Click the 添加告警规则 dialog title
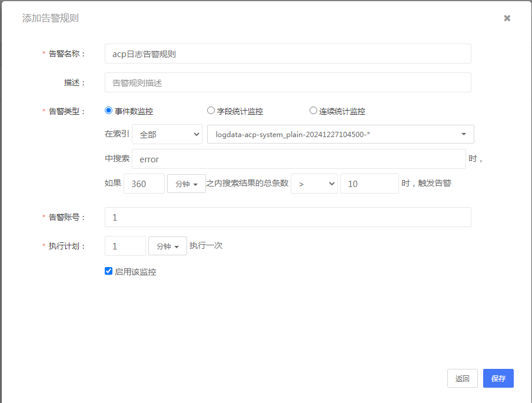 (x=51, y=18)
